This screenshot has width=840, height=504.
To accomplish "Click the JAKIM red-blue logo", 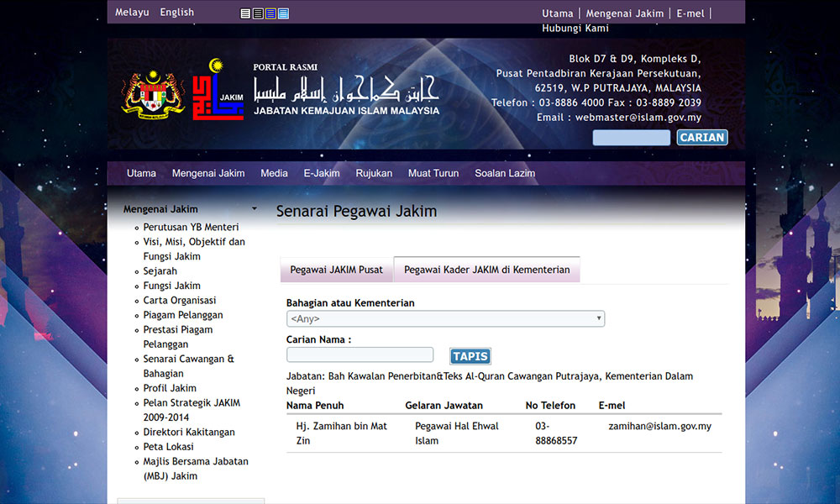I will [218, 89].
